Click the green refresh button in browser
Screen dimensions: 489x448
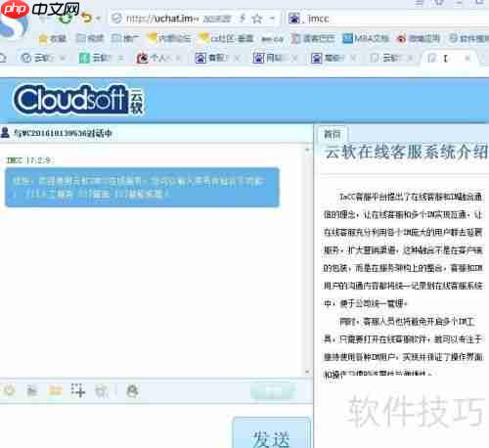click(x=66, y=19)
